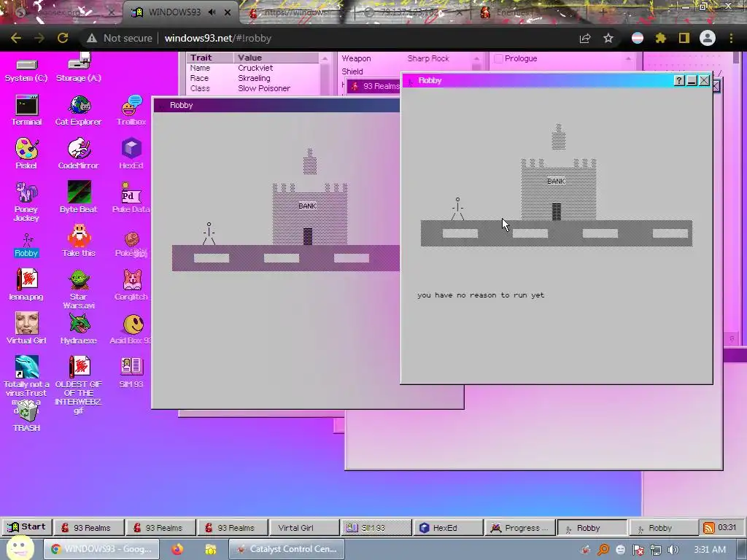Mute the WINDOWS93 tab audio
Screen dimensions: 747x560
(x=212, y=12)
